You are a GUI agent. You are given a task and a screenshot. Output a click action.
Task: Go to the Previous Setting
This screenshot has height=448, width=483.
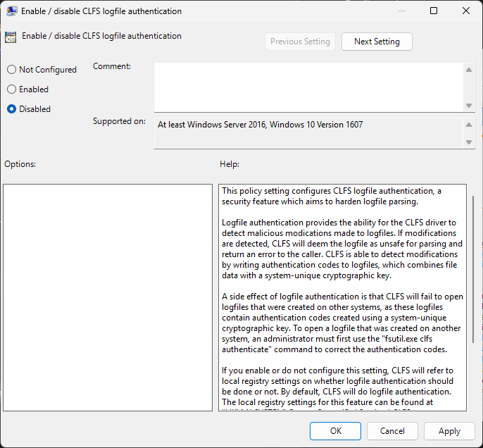300,42
